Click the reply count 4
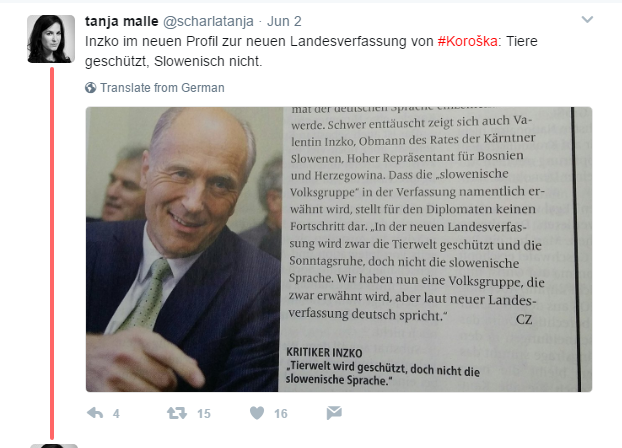The width and height of the screenshot is (622, 448). point(116,414)
